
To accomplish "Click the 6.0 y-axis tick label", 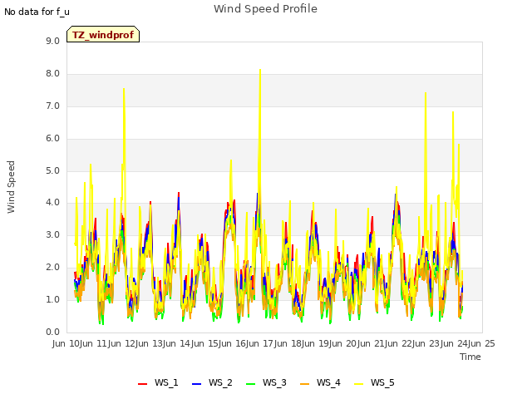I will tap(52, 139).
